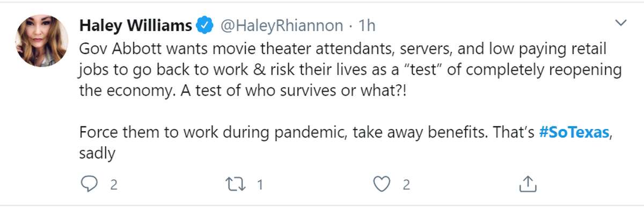Click the text line starting 'Gov Abbott wants'
This screenshot has width=644, height=209.
point(342,50)
